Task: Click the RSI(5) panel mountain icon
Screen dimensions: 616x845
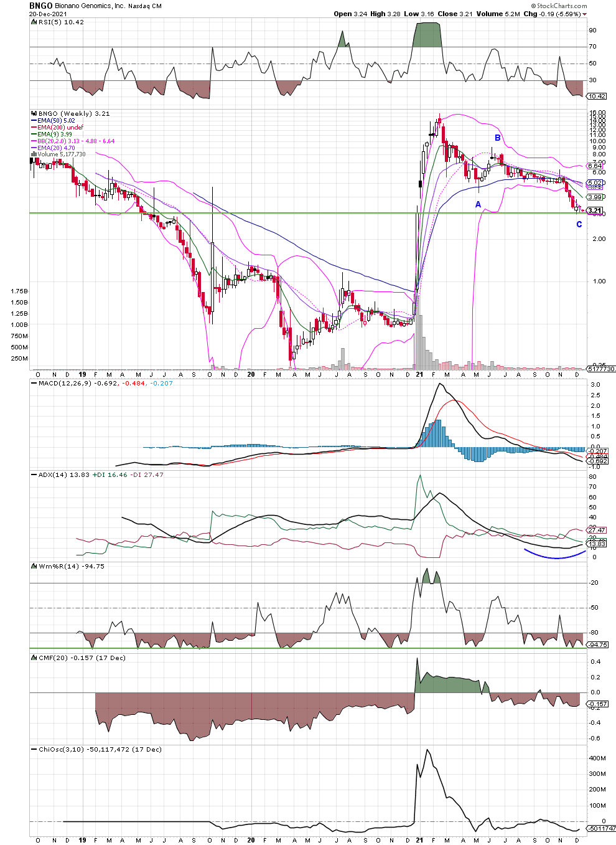Action: pos(34,22)
